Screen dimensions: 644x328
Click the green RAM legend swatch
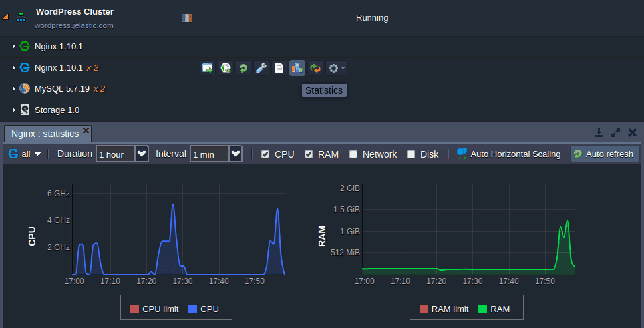pos(483,309)
